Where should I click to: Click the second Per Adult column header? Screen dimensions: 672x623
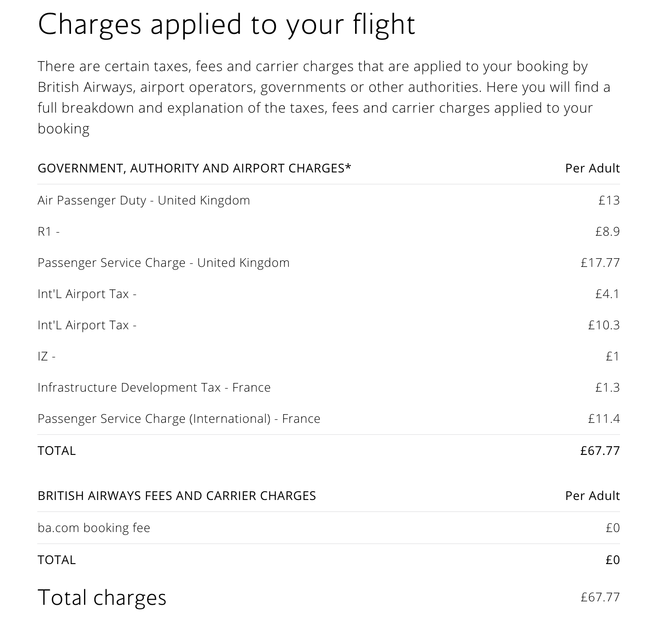click(x=592, y=496)
